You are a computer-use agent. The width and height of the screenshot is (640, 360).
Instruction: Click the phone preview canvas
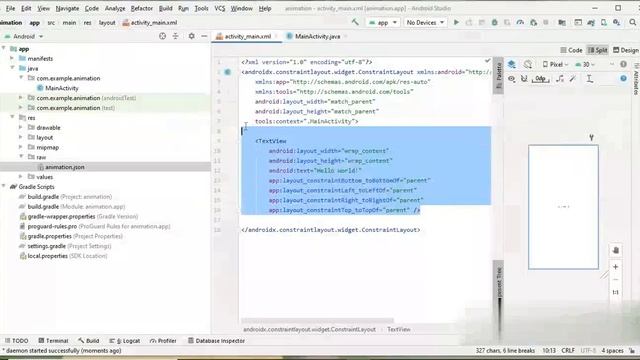[563, 207]
